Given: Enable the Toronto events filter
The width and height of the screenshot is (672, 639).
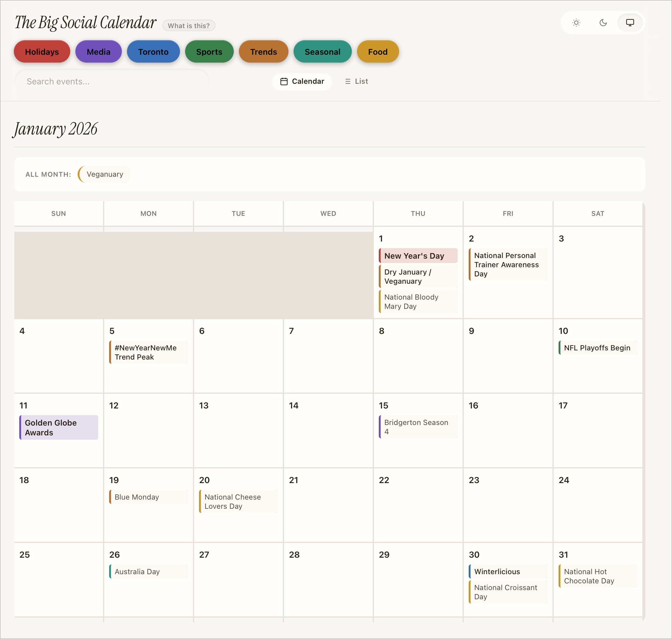Looking at the screenshot, I should pyautogui.click(x=153, y=51).
